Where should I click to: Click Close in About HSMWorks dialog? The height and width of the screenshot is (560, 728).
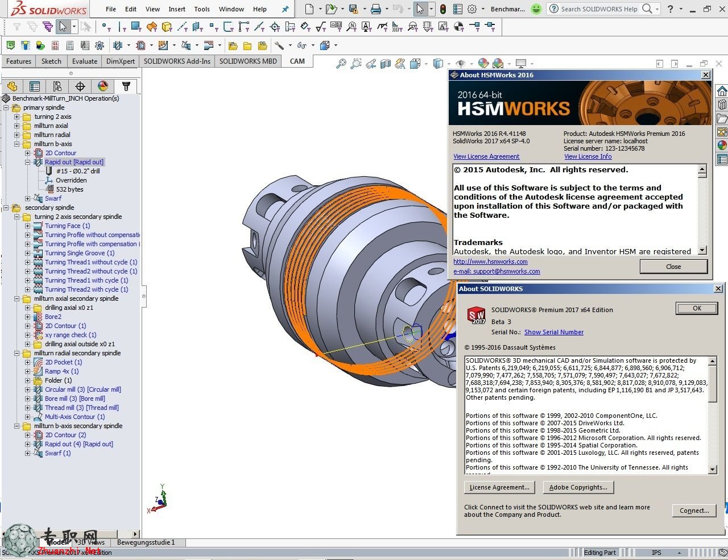[673, 267]
